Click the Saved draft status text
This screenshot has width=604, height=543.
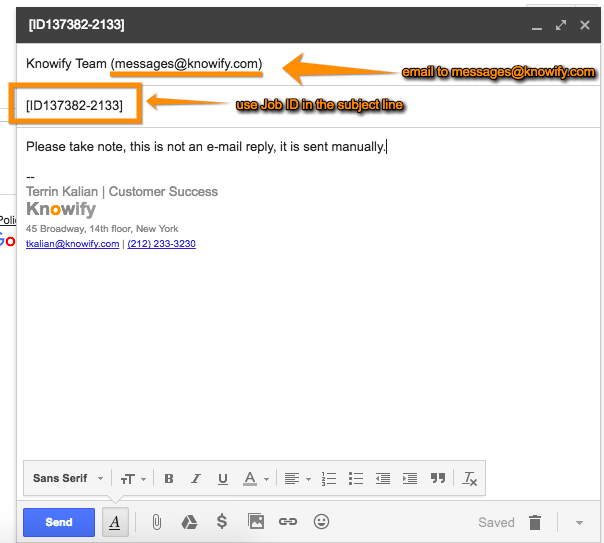pyautogui.click(x=496, y=522)
